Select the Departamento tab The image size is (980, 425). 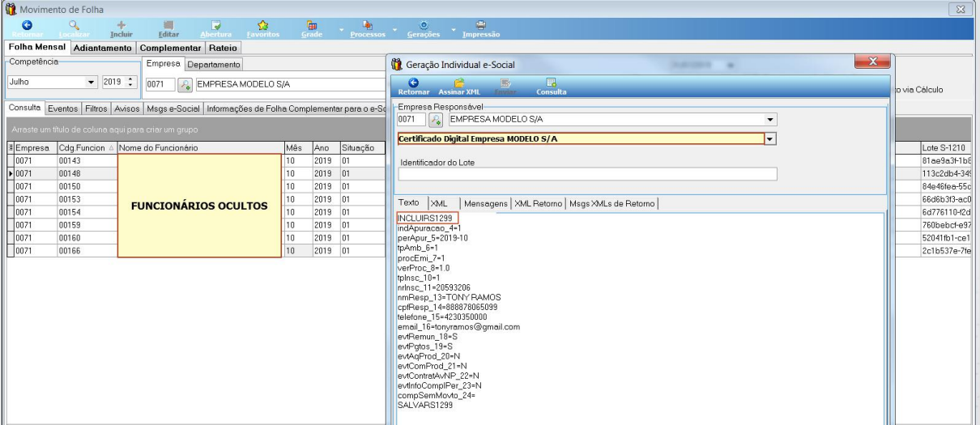pyautogui.click(x=215, y=64)
